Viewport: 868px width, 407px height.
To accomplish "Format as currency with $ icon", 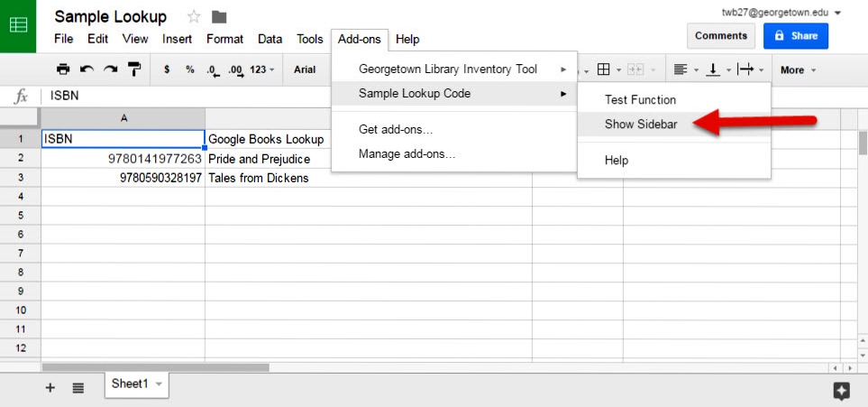I will tap(167, 69).
